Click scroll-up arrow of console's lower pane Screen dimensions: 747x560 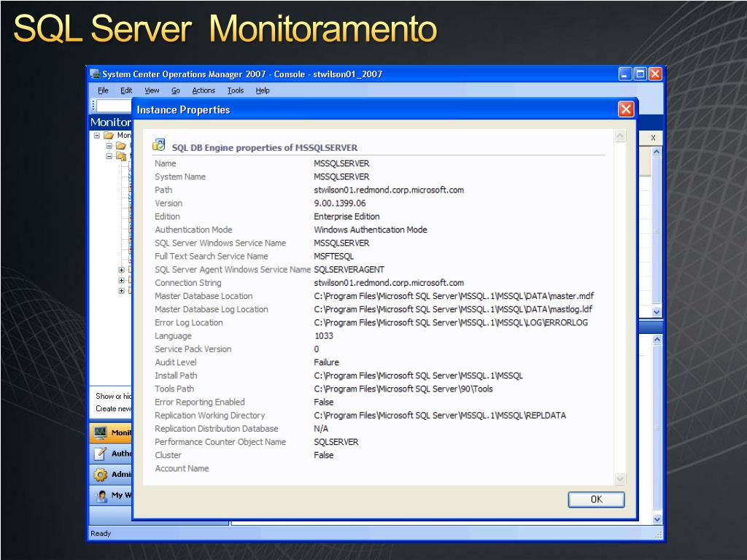click(657, 340)
